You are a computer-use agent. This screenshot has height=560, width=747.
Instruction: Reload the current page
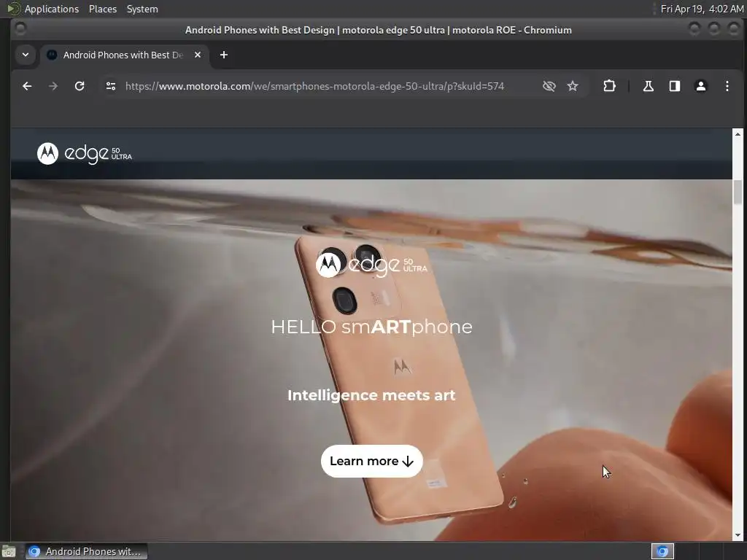[x=80, y=86]
